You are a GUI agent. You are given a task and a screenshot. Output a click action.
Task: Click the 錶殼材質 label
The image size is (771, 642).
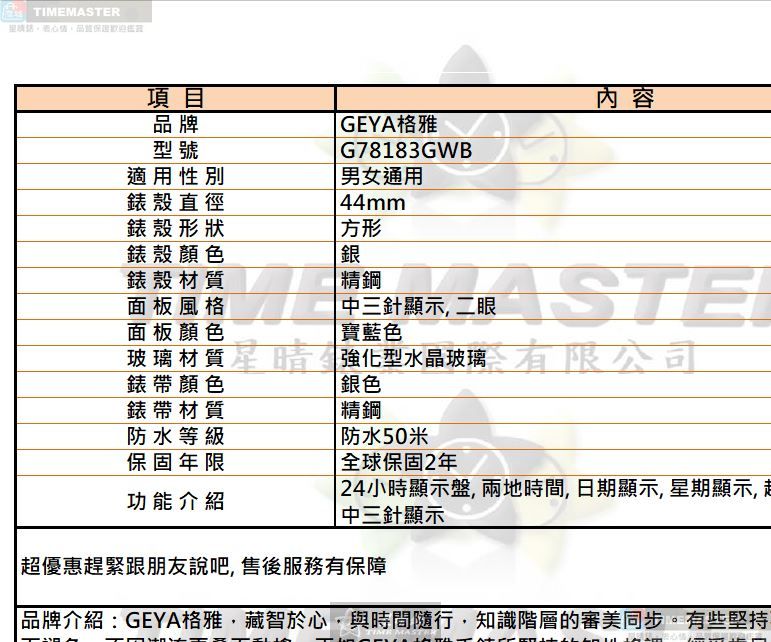[x=176, y=281]
